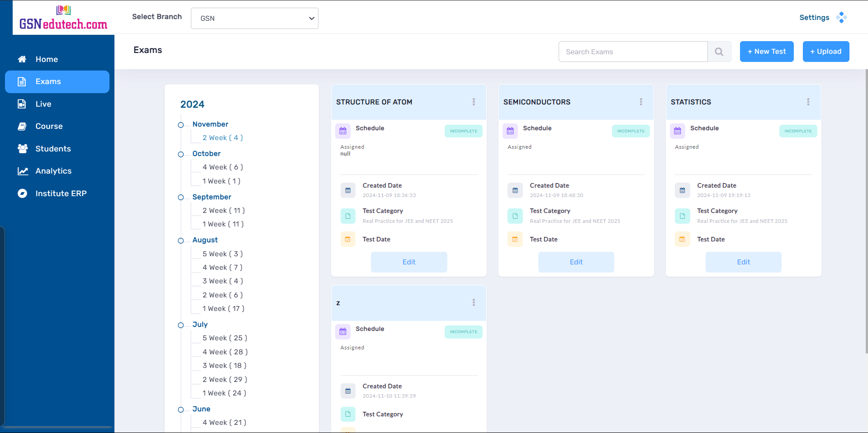This screenshot has height=433, width=868.
Task: Toggle the November timeline circle marker
Action: (x=181, y=125)
